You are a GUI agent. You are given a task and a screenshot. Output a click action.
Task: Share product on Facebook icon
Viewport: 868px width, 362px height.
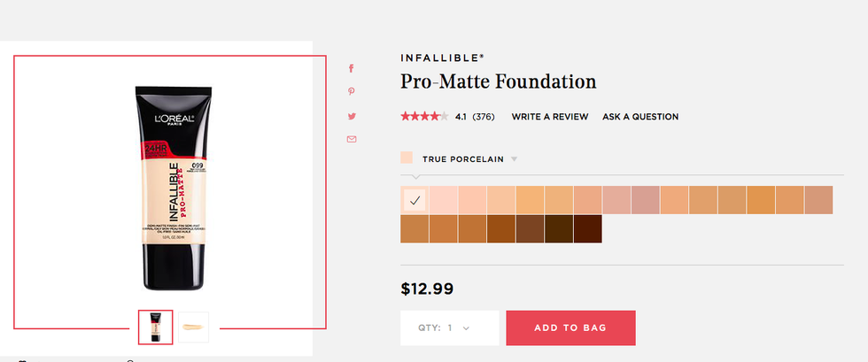point(352,68)
